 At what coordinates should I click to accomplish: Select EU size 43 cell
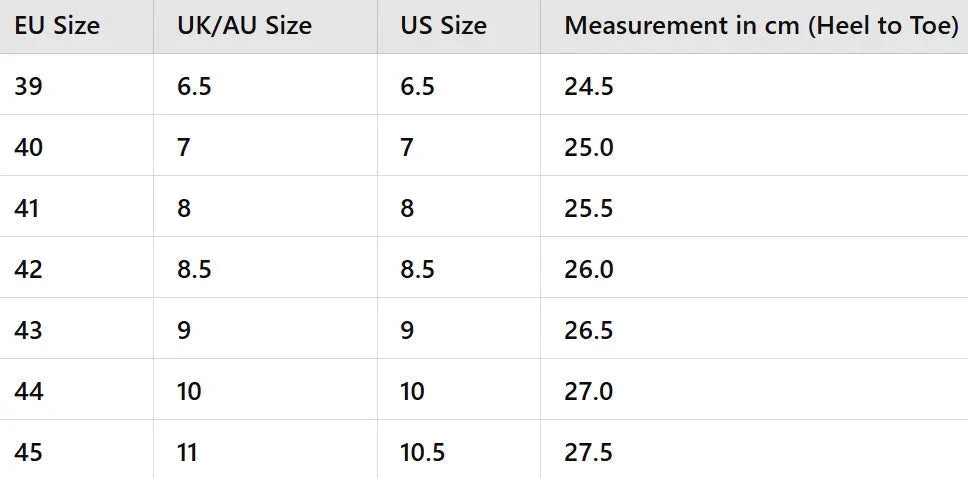[x=77, y=329]
